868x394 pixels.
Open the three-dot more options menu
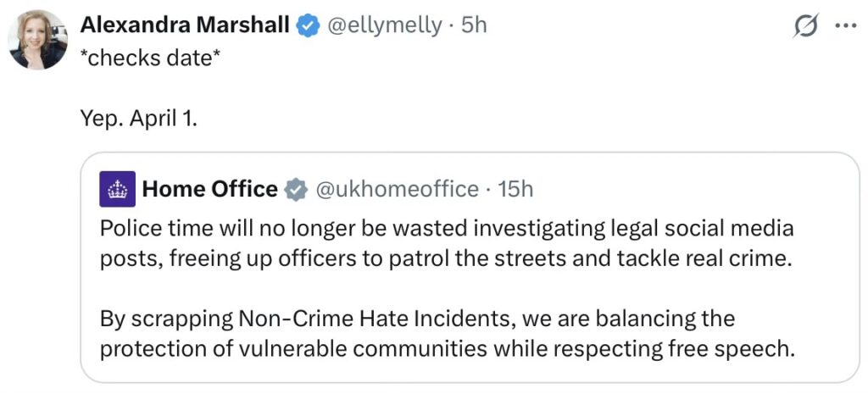point(846,26)
